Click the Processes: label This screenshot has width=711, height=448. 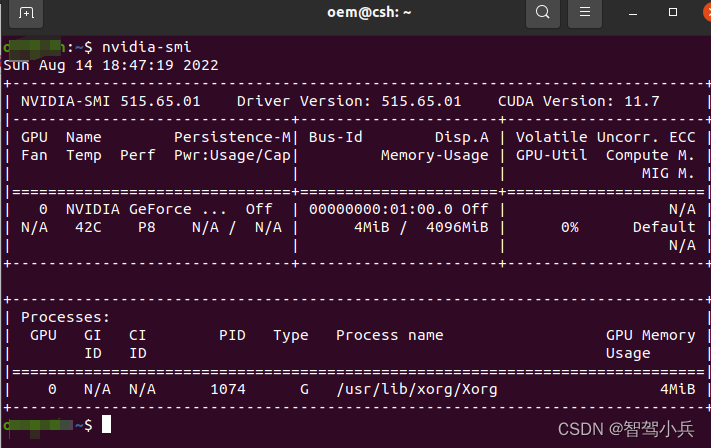65,317
